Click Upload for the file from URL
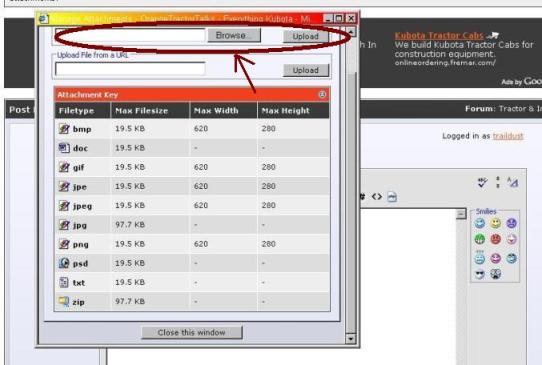Screen dimensions: 542x365 point(306,70)
